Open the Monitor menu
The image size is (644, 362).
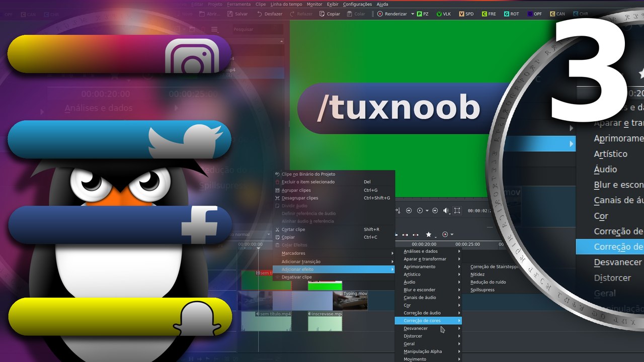(x=314, y=4)
